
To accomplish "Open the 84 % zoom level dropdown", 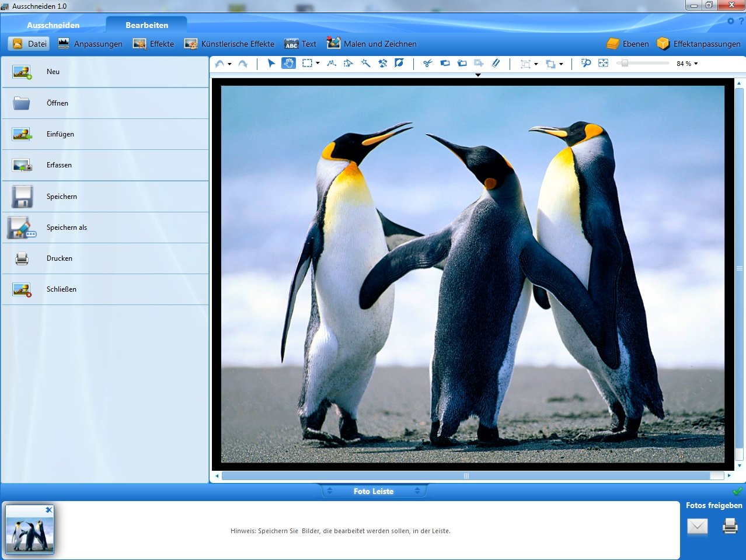I will coord(687,64).
